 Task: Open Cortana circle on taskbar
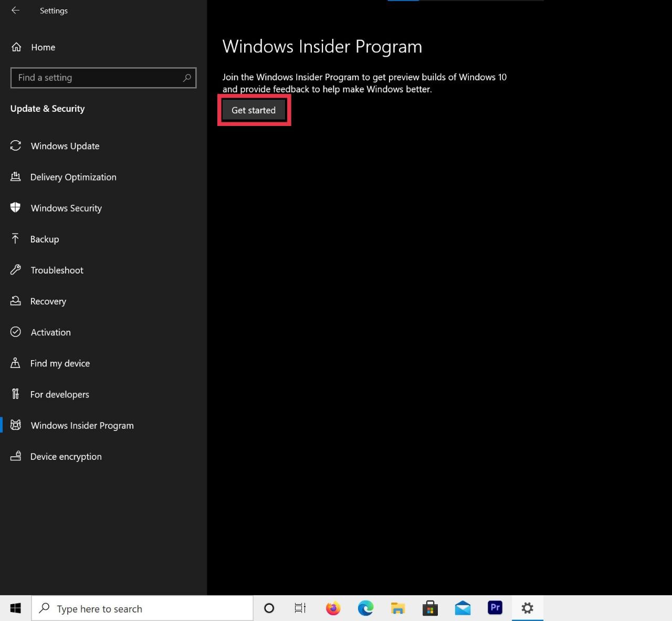tap(269, 608)
